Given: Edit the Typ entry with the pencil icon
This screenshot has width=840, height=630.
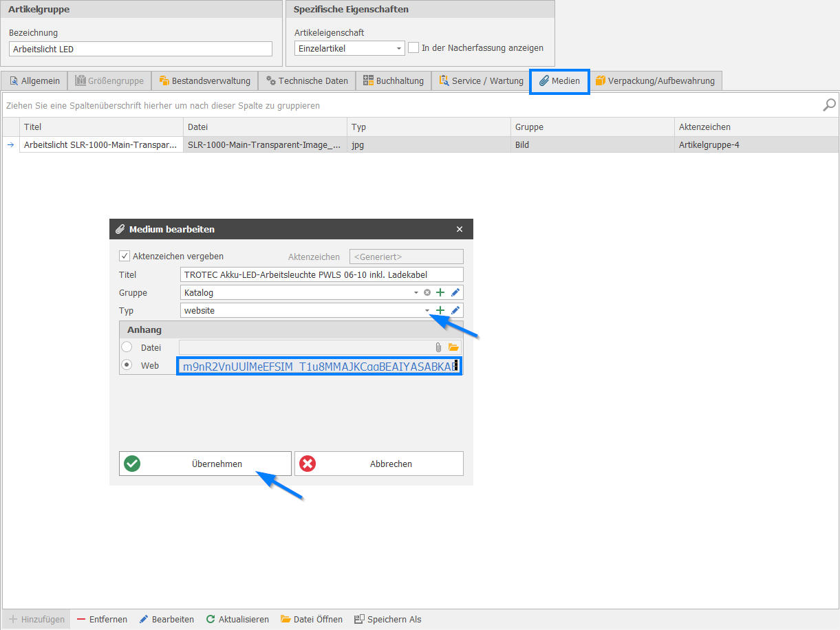Looking at the screenshot, I should (455, 310).
